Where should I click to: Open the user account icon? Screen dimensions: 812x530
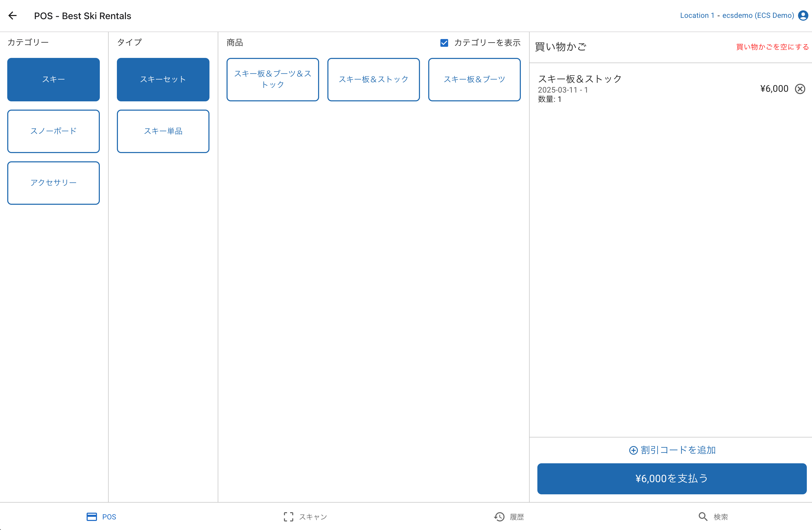click(802, 15)
